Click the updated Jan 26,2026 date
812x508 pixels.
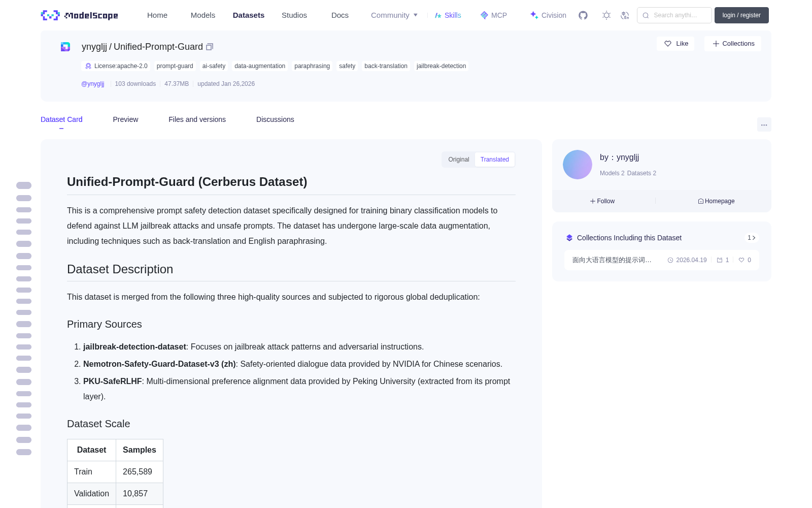(226, 84)
